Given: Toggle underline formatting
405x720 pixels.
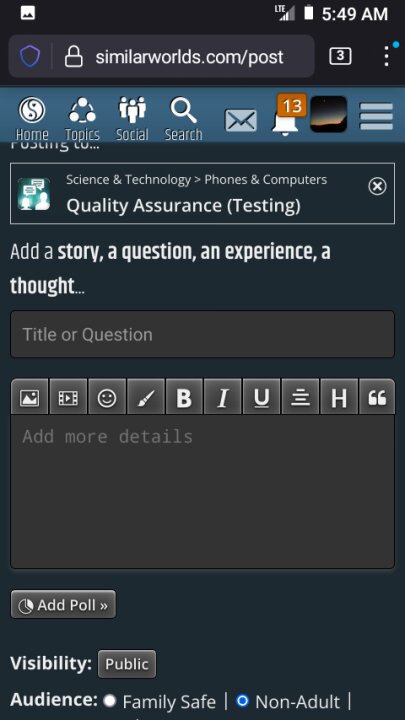Looking at the screenshot, I should point(261,397).
